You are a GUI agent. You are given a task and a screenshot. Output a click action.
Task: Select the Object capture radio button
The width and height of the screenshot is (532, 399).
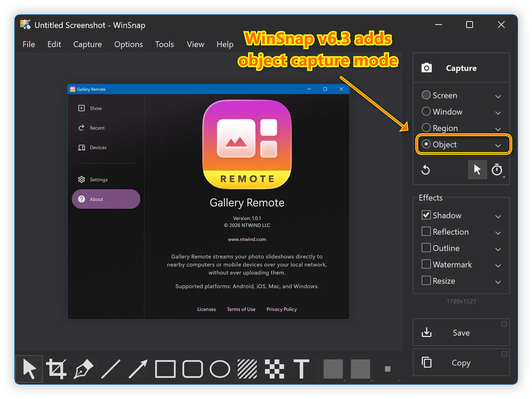pos(426,144)
